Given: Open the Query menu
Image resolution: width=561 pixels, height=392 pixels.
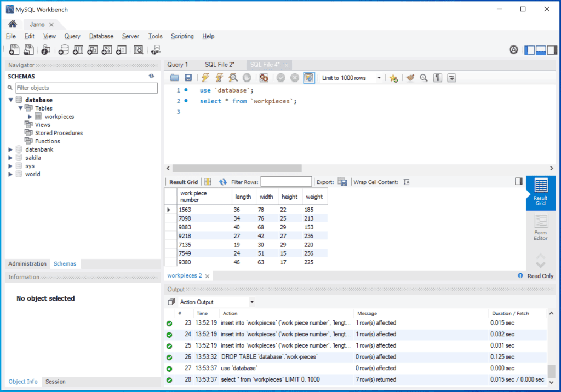Looking at the screenshot, I should tap(72, 36).
